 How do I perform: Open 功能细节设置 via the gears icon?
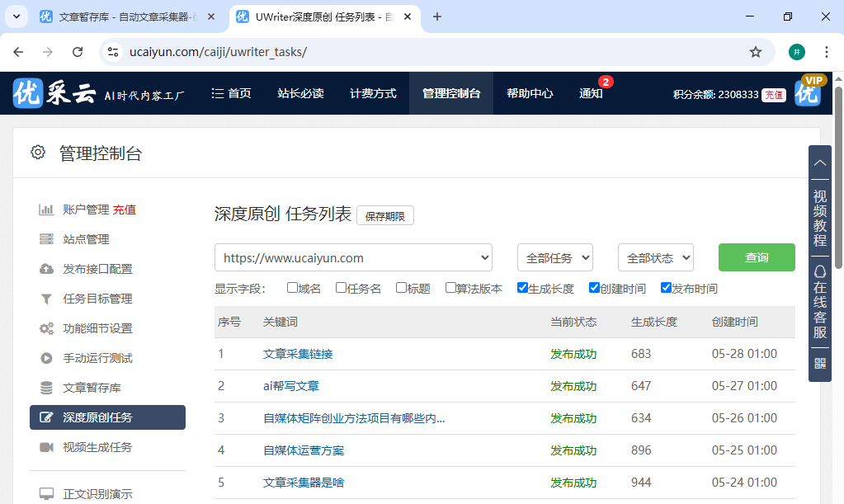tap(47, 327)
